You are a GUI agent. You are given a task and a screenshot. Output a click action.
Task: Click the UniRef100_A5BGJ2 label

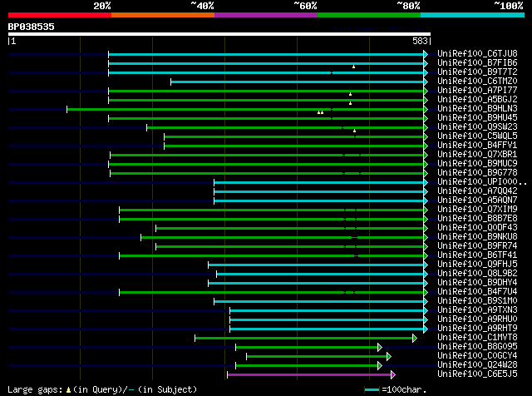[x=477, y=100]
